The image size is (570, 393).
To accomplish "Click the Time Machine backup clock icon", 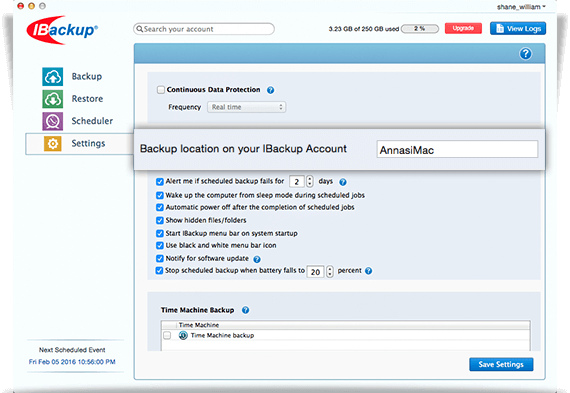I will [x=183, y=335].
